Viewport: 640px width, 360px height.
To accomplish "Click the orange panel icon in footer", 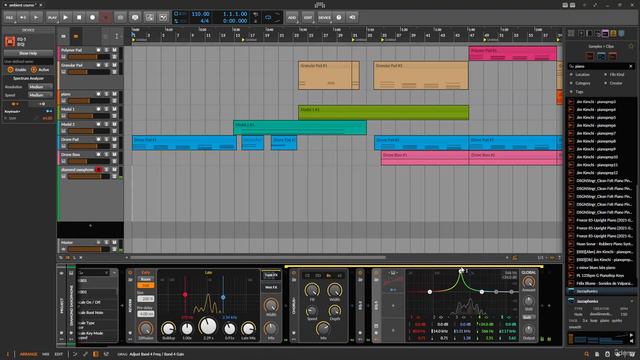I will 96,354.
